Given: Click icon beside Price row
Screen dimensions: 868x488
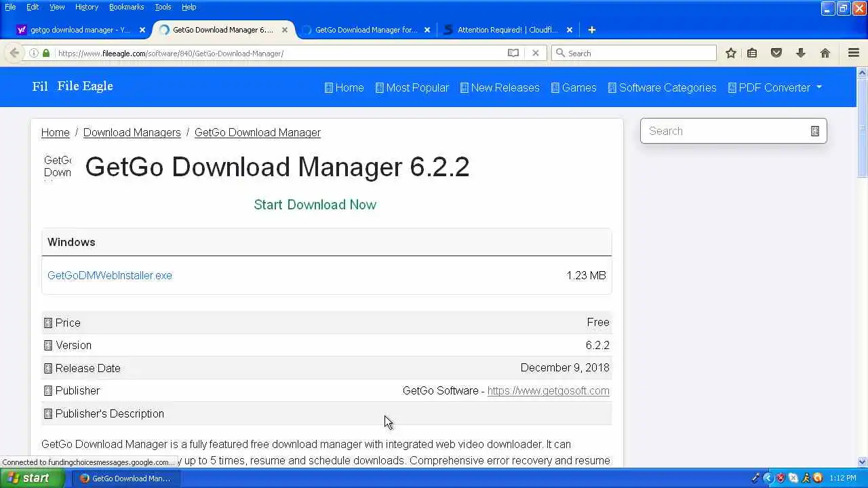Looking at the screenshot, I should [x=48, y=323].
